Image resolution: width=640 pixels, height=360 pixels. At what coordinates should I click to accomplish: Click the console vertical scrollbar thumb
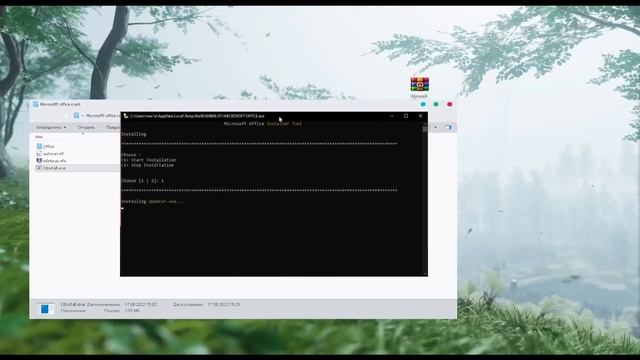click(425, 129)
